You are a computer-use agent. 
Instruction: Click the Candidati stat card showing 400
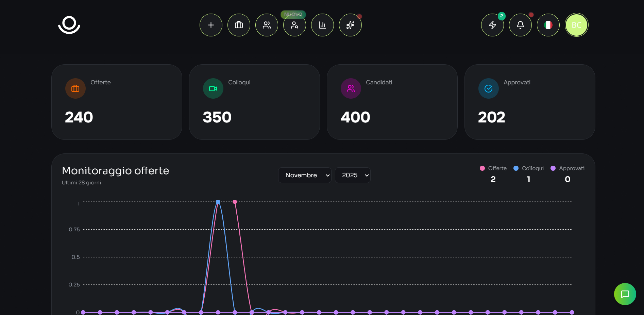(x=392, y=102)
